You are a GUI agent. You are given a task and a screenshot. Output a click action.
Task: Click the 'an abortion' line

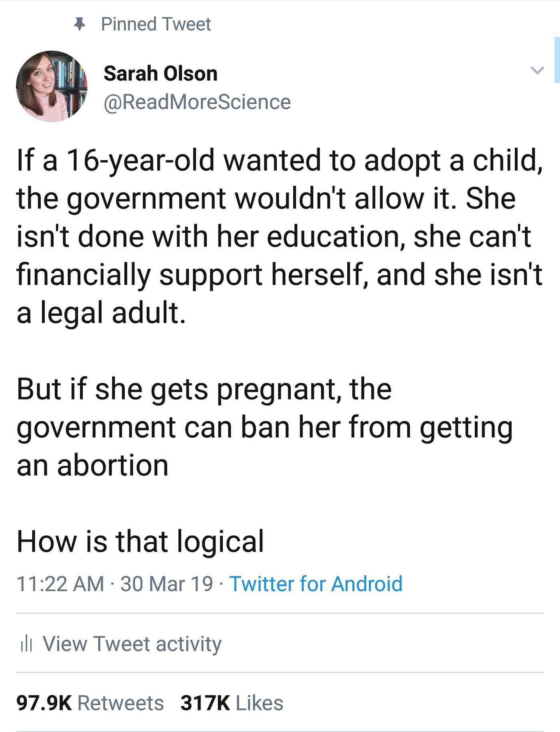[x=92, y=466]
